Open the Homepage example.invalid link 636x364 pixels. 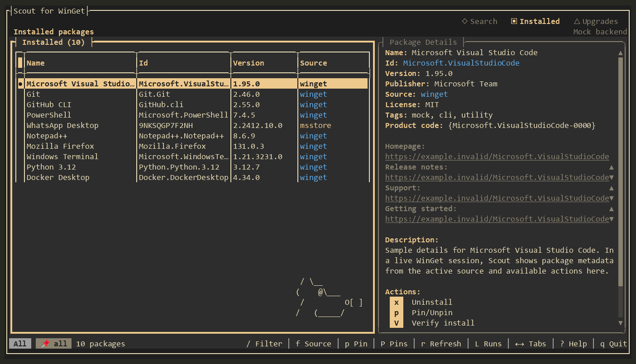pos(497,156)
